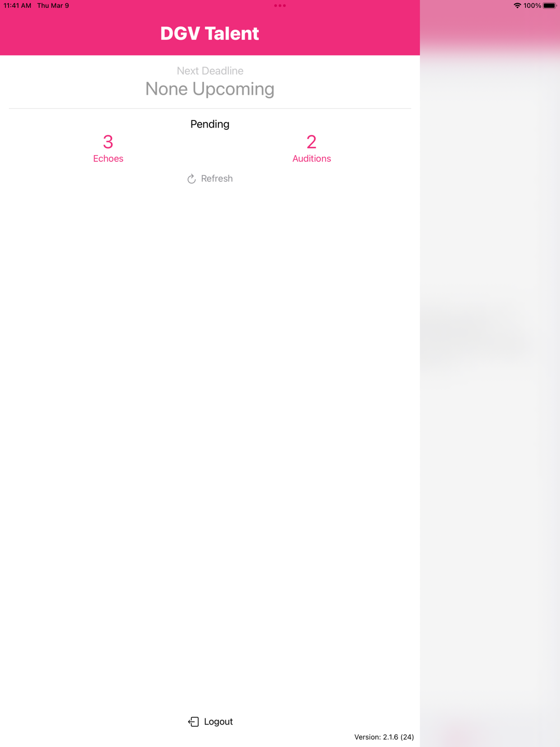Viewport: 560px width, 747px height.
Task: Tap the None Upcoming deadline text
Action: tap(210, 89)
